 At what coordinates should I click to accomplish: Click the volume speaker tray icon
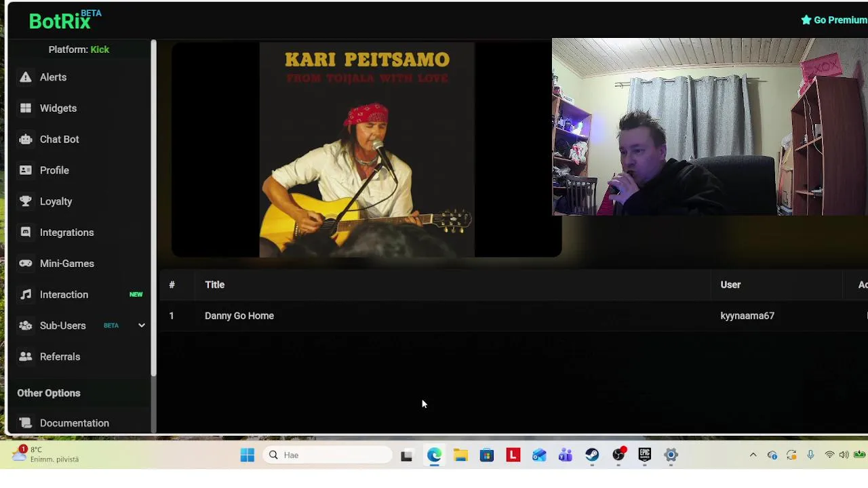(x=844, y=455)
